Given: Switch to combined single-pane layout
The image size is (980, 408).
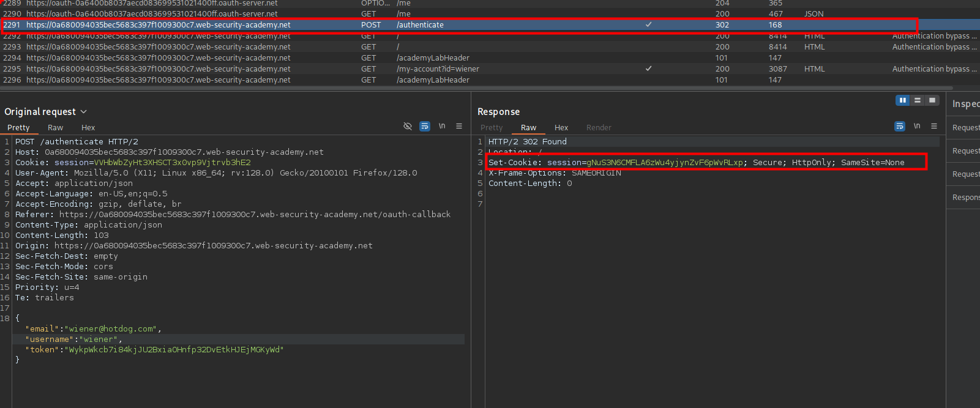Looking at the screenshot, I should [932, 100].
